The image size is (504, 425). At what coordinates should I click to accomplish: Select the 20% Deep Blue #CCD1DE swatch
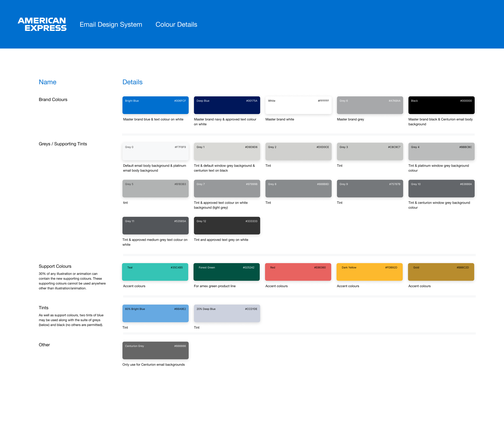227,313
